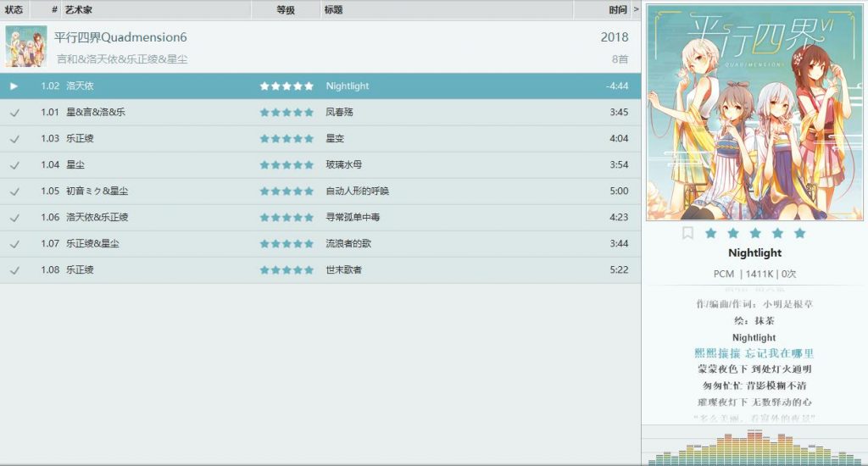Sort by the 等级 column header
The height and width of the screenshot is (466, 868).
[x=286, y=9]
